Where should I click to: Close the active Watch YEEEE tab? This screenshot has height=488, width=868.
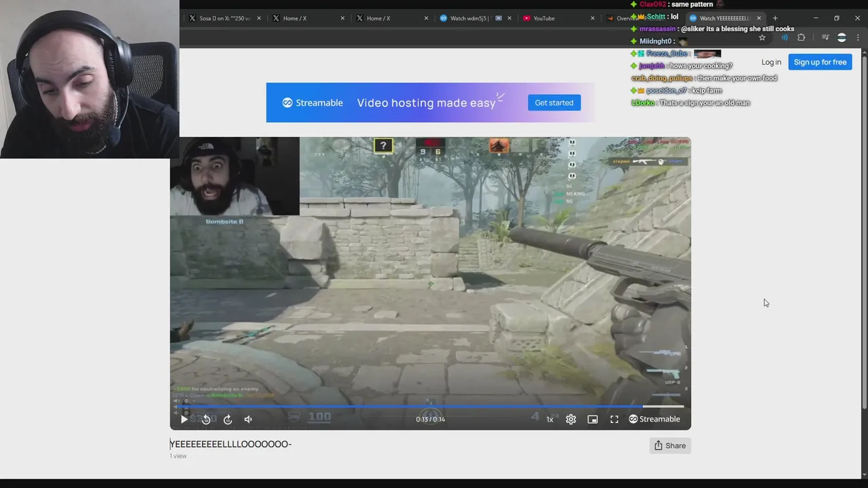(x=759, y=18)
